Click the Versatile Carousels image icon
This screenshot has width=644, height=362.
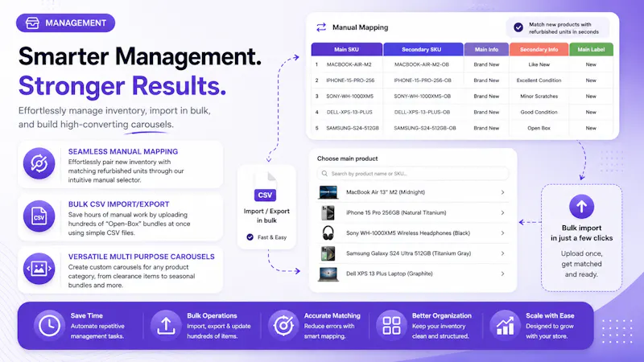tap(39, 269)
